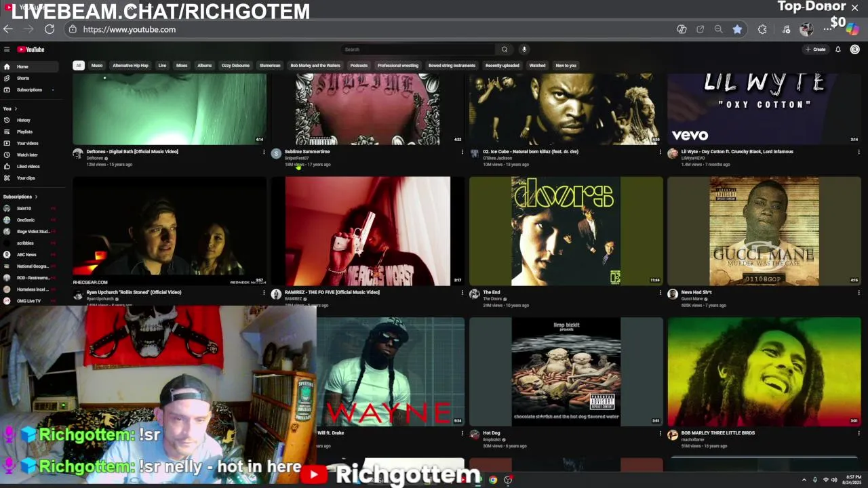Image resolution: width=868 pixels, height=488 pixels.
Task: Open the Saint10 subscription channel
Action: (x=28, y=208)
